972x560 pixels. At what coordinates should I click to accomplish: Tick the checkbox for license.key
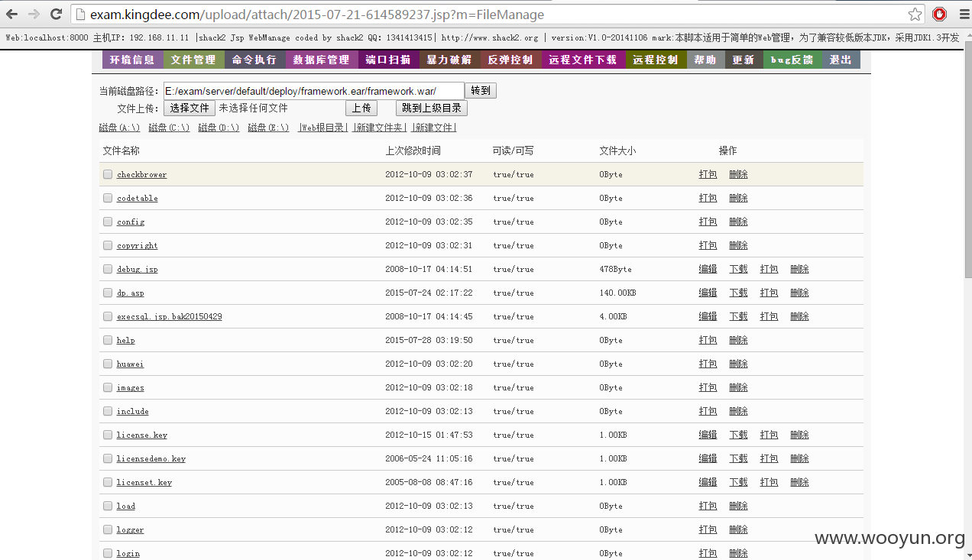(x=108, y=435)
